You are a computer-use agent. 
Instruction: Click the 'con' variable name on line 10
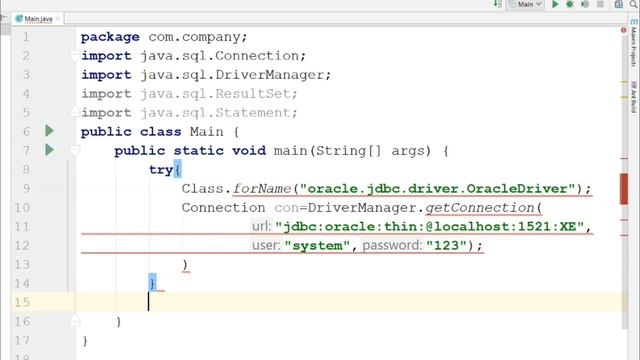(287, 208)
